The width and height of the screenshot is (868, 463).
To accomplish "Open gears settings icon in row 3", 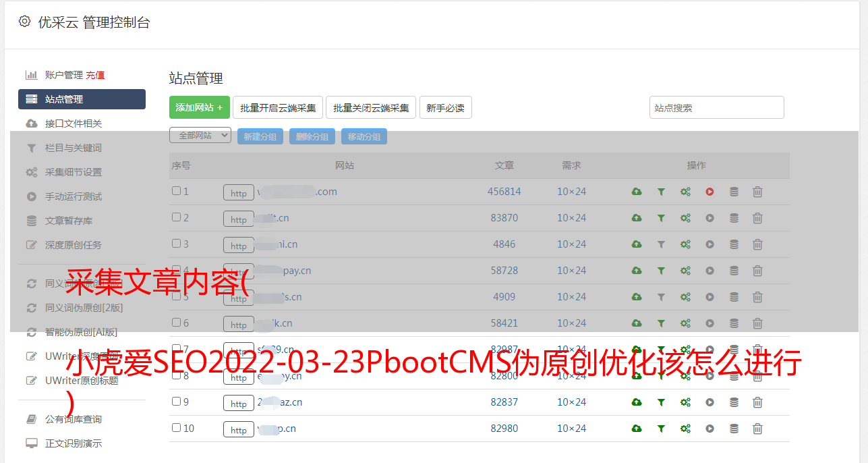I will [x=685, y=244].
